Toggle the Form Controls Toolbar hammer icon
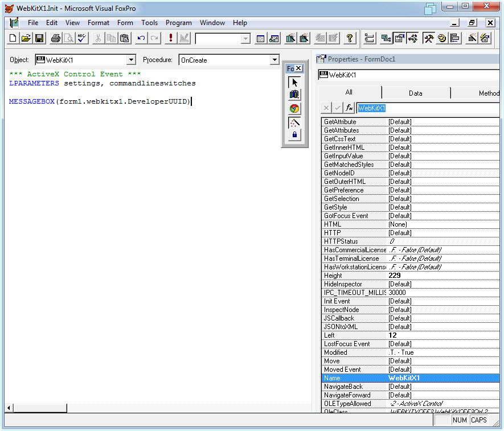This screenshot has width=504, height=431. [x=428, y=38]
